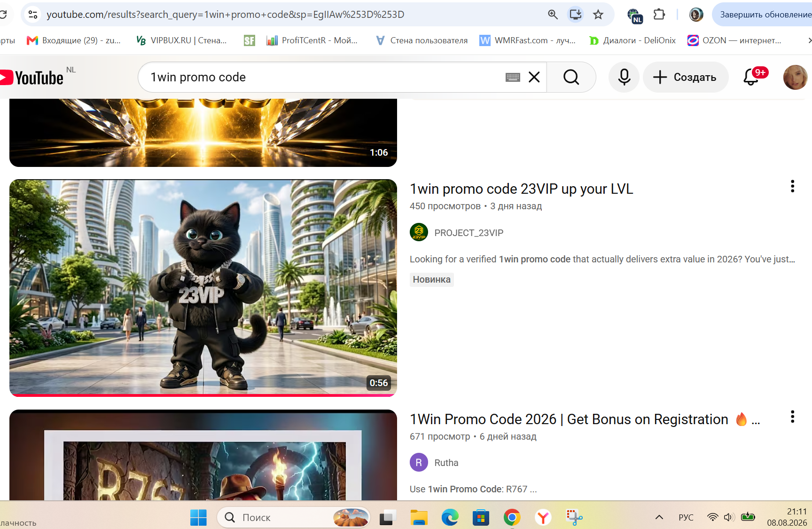This screenshot has height=529, width=812.
Task: Open the SF bookmark icon
Action: [250, 40]
